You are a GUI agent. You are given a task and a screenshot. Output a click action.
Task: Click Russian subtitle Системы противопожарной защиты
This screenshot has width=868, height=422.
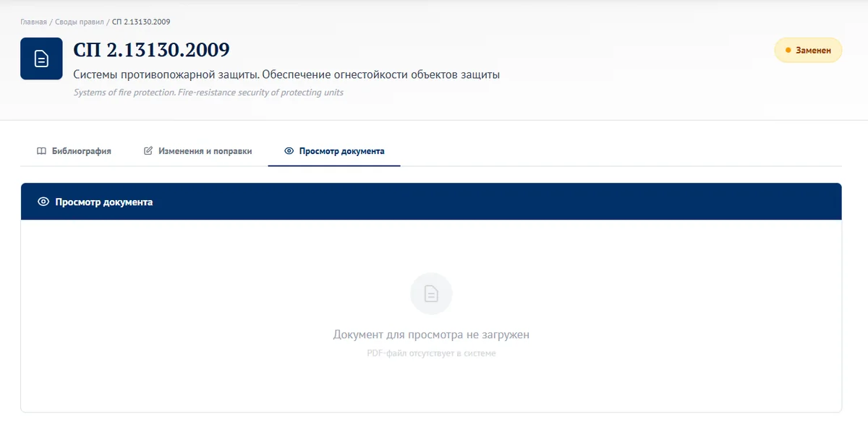286,74
